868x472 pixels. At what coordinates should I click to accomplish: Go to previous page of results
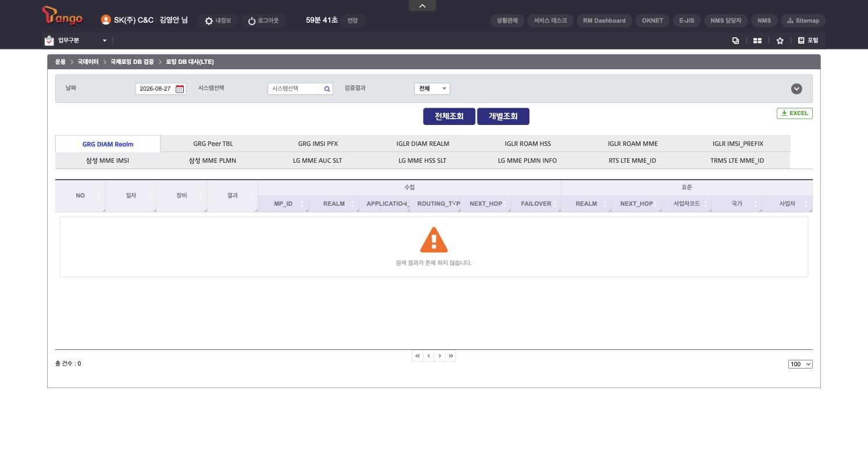(x=429, y=356)
